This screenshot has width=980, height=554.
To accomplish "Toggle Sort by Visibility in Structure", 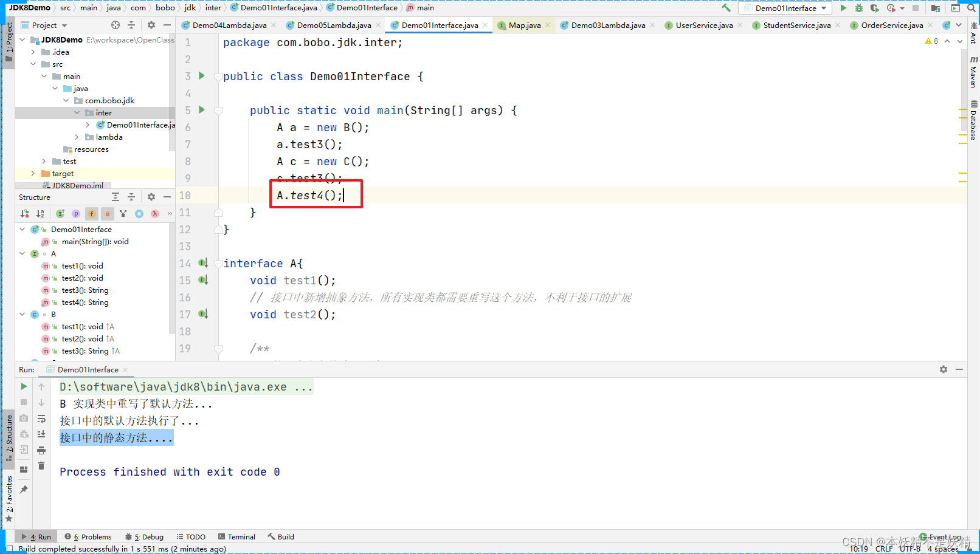I will click(24, 213).
